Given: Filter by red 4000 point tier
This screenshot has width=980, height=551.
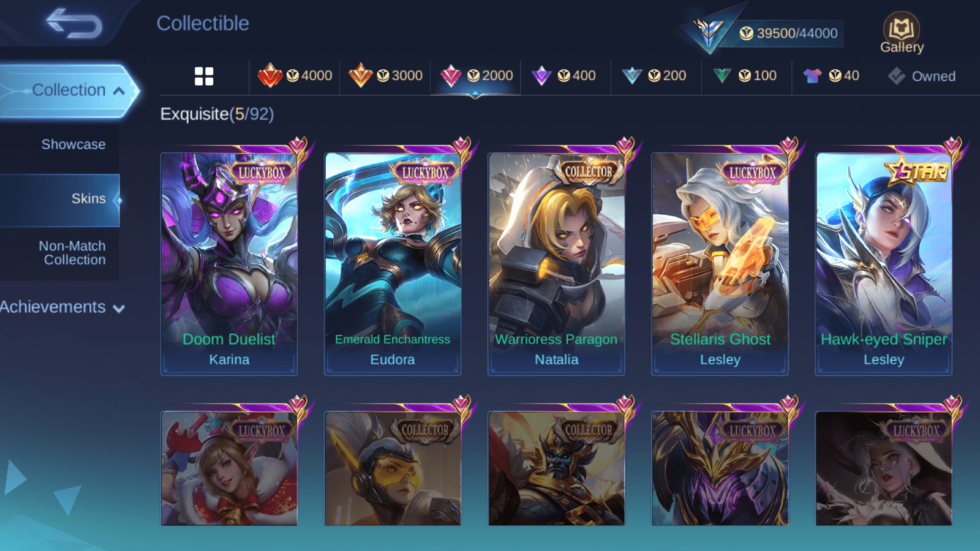Looking at the screenshot, I should click(x=295, y=76).
